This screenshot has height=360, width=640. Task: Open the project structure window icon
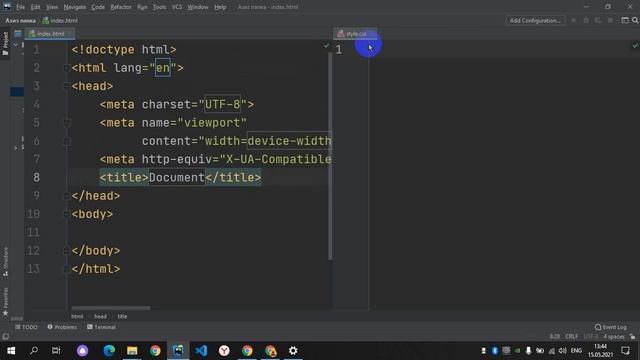click(624, 20)
